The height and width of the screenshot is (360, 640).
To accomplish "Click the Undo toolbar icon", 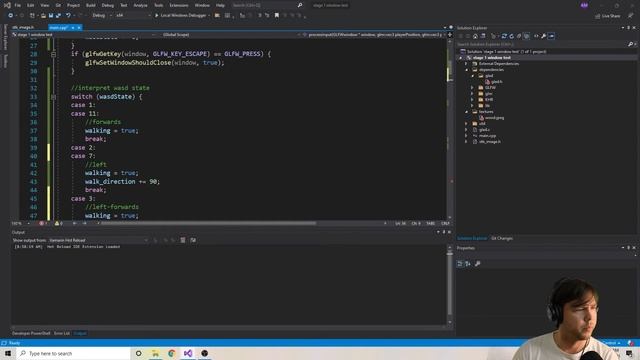I will pyautogui.click(x=68, y=16).
